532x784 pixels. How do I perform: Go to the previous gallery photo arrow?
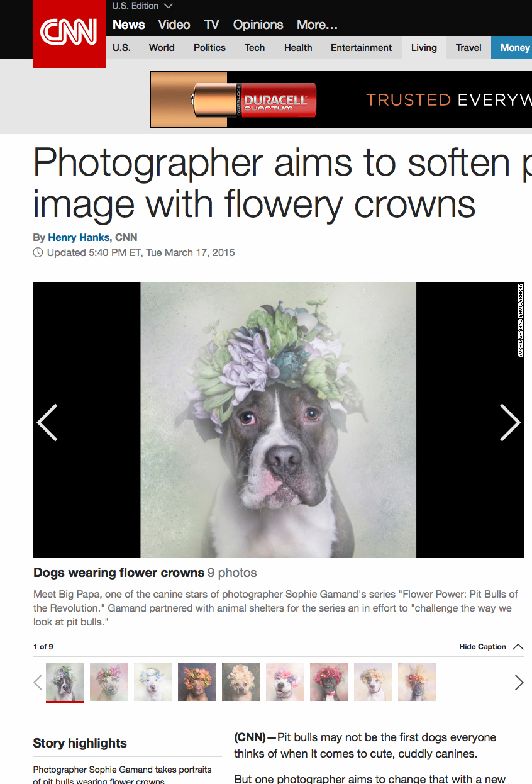coord(47,422)
